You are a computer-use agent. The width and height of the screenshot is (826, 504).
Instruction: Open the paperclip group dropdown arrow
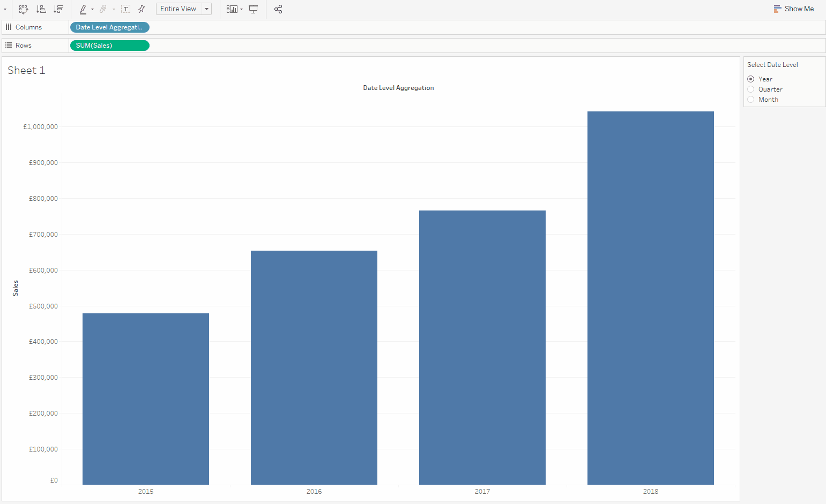click(114, 9)
